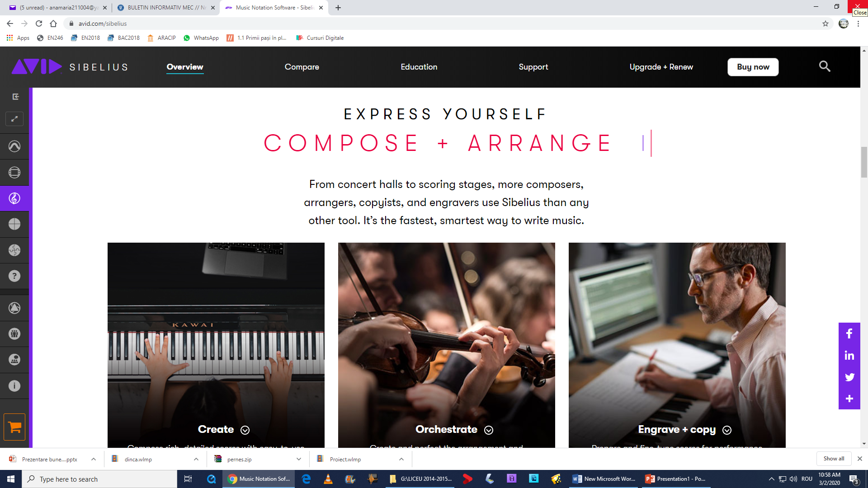The image size is (868, 488).
Task: Bookmark this page with the star icon
Action: coord(826,23)
